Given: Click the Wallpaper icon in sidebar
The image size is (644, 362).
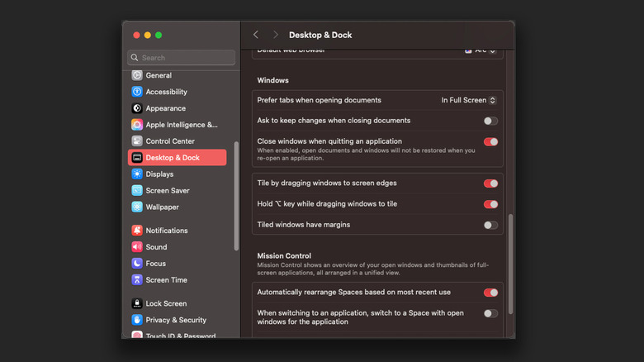Looking at the screenshot, I should pos(137,207).
